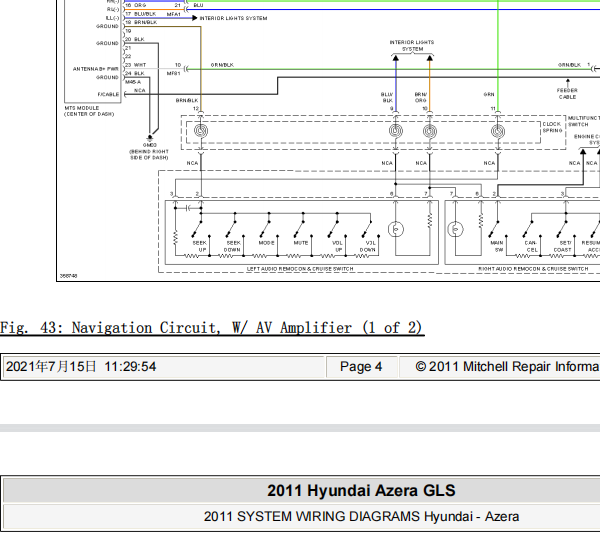Click the ANTENNA B+ PWR pin label

(x=95, y=69)
